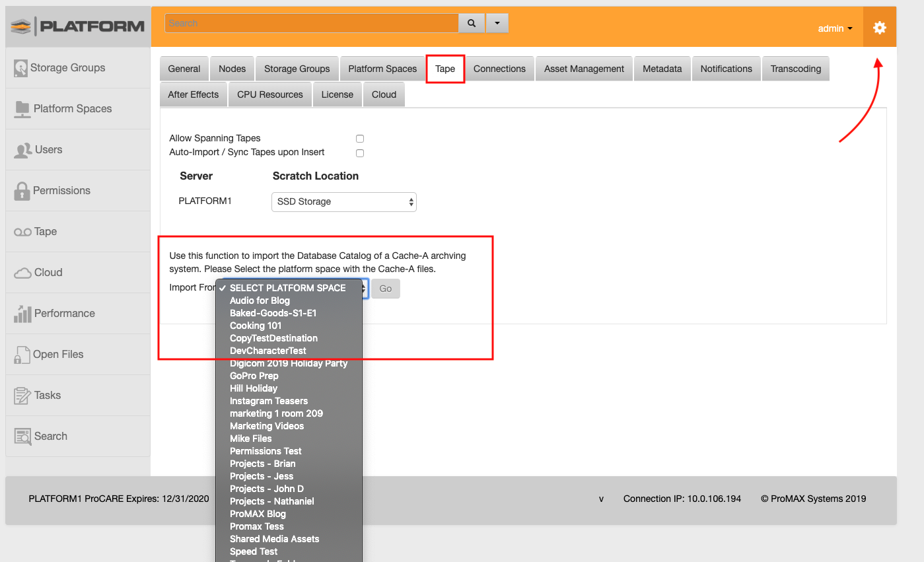Select ProMAX Blog from list
This screenshot has height=562, width=924.
click(289, 514)
